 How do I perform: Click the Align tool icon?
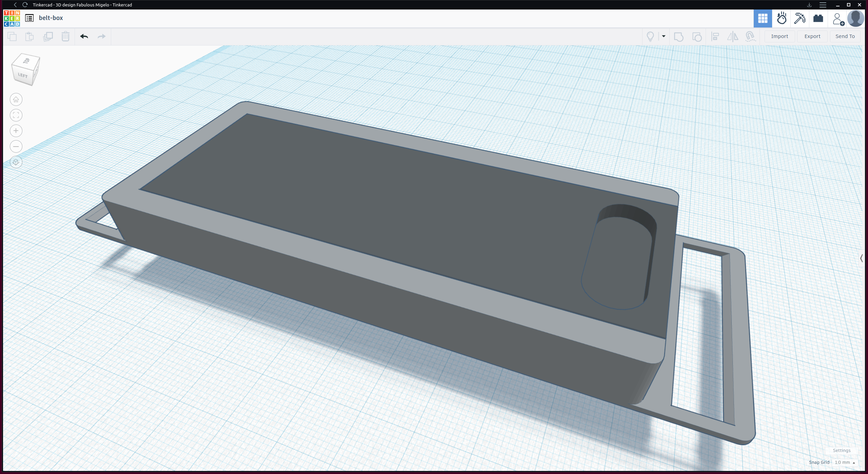tap(715, 36)
